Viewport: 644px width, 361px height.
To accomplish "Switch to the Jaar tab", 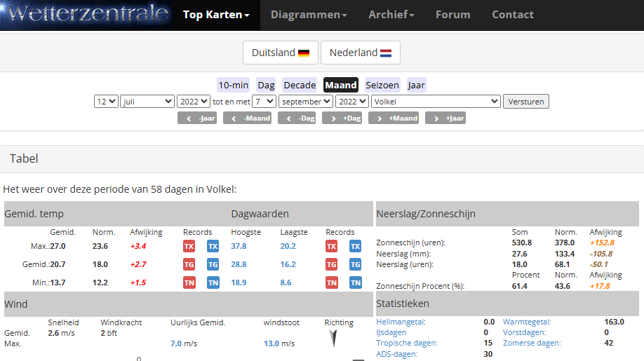I will coord(416,85).
